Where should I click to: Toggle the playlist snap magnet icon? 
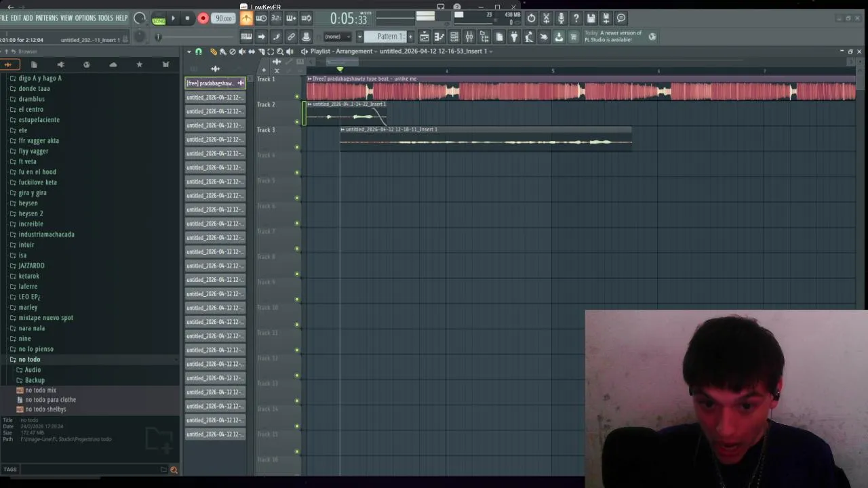[199, 52]
